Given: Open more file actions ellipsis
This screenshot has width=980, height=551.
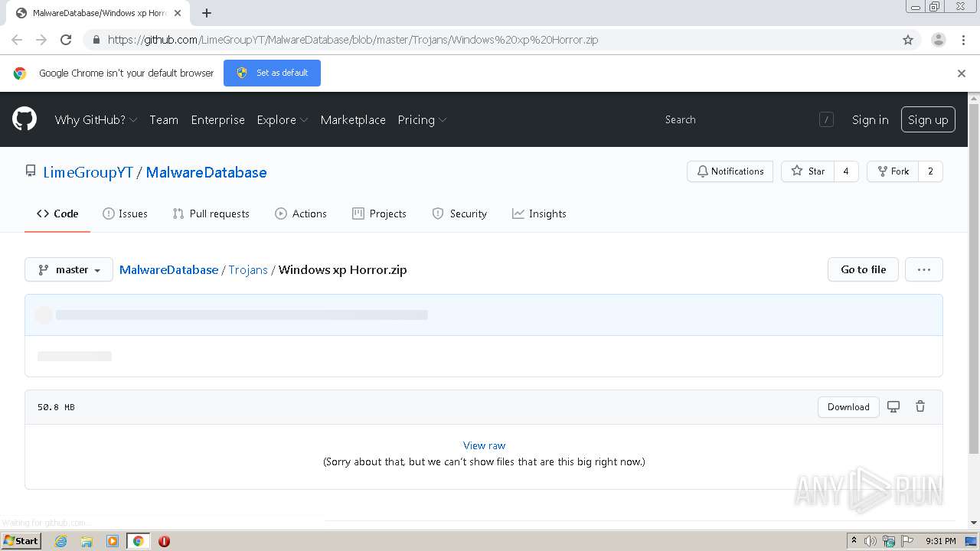Looking at the screenshot, I should pyautogui.click(x=924, y=269).
